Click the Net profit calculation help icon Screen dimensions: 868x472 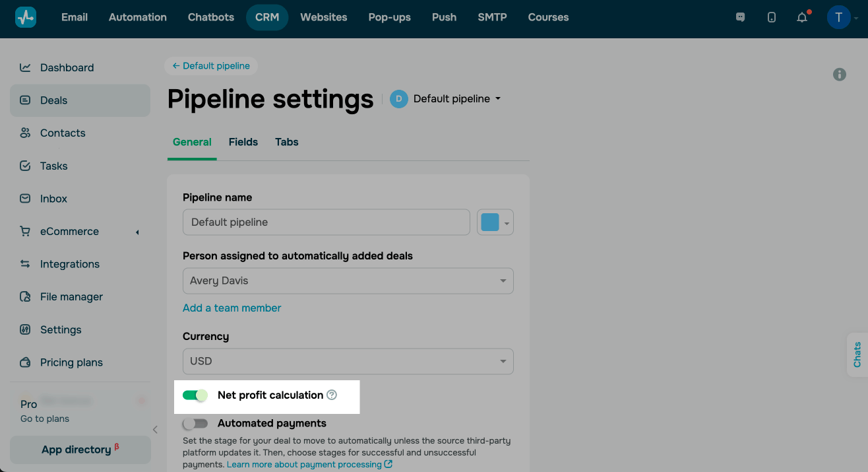pyautogui.click(x=332, y=395)
